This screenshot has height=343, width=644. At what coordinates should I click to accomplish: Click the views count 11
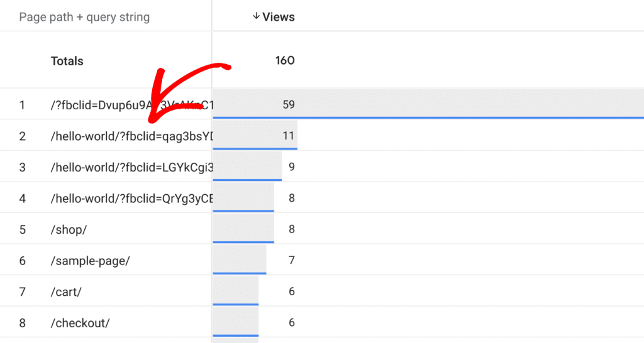click(289, 136)
